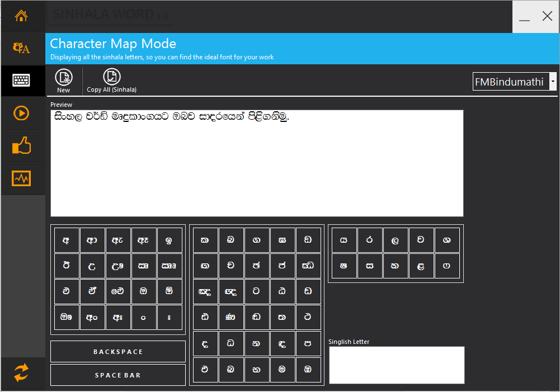Insert the letter ෂ (ssa) key
Screen dimensions: 560x392
point(344,266)
